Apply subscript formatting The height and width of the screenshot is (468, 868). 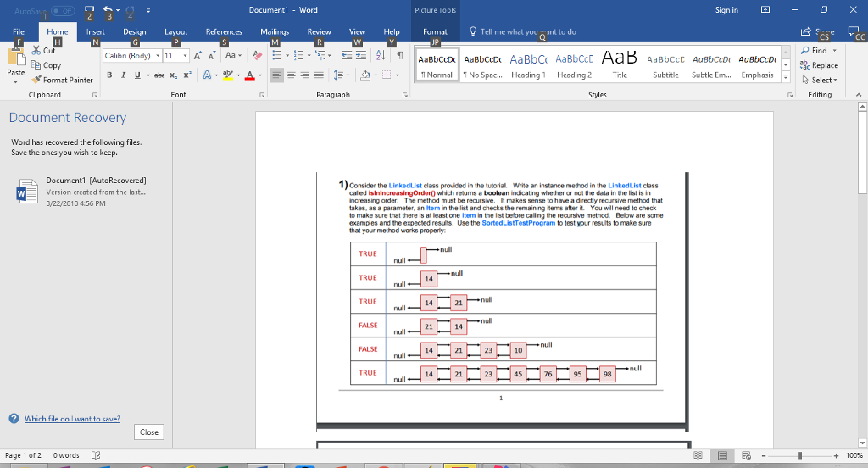(x=173, y=75)
